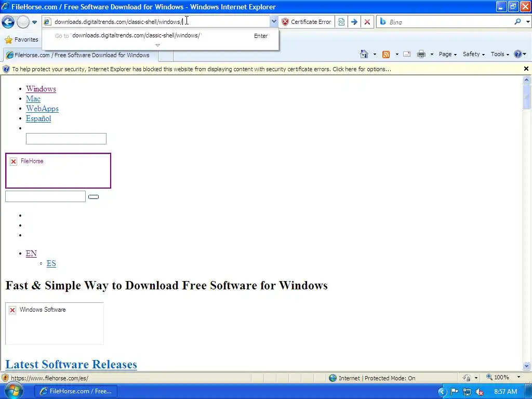Click the small submit button beside search field

94,197
